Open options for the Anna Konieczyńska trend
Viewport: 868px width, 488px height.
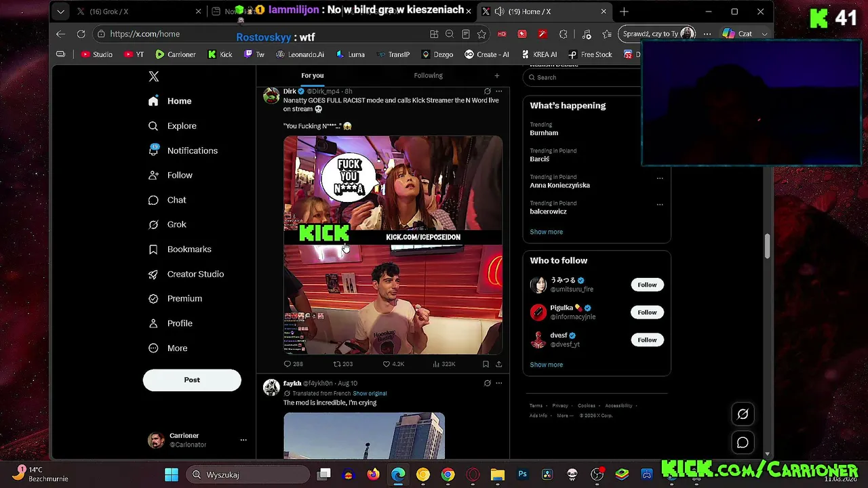pos(660,178)
